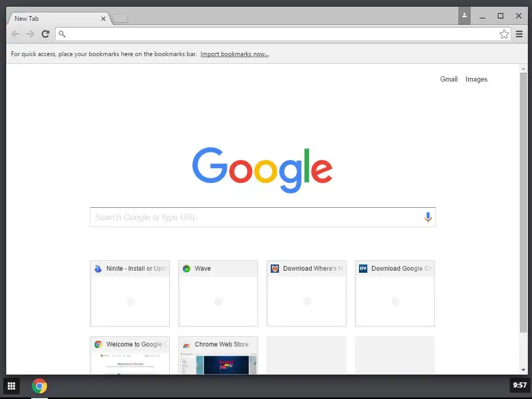
Task: Click into Search Google or type URL box
Action: pyautogui.click(x=262, y=217)
